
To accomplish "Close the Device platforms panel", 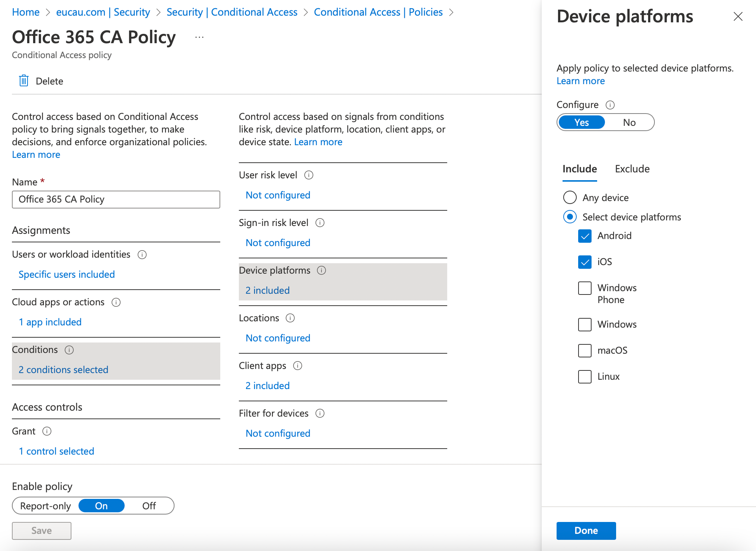I will click(738, 16).
